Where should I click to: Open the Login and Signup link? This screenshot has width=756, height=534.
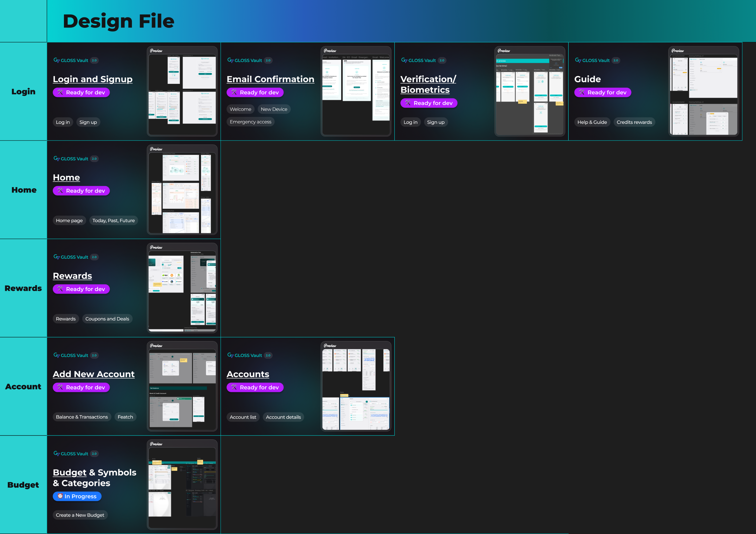point(93,79)
